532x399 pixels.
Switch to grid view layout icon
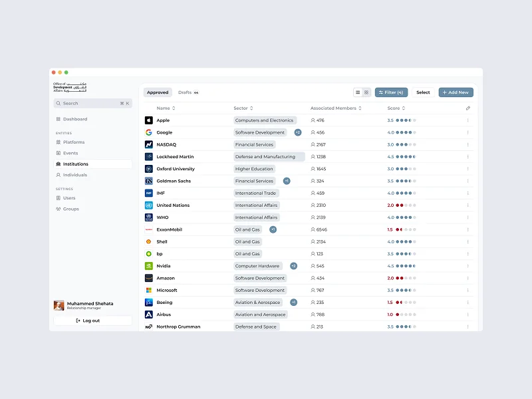366,92
